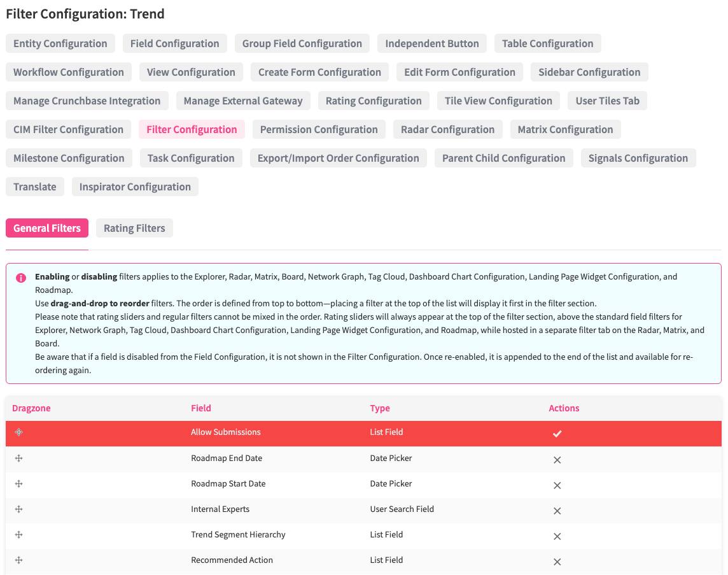Open Signals Configuration page
This screenshot has width=728, height=575.
638,158
